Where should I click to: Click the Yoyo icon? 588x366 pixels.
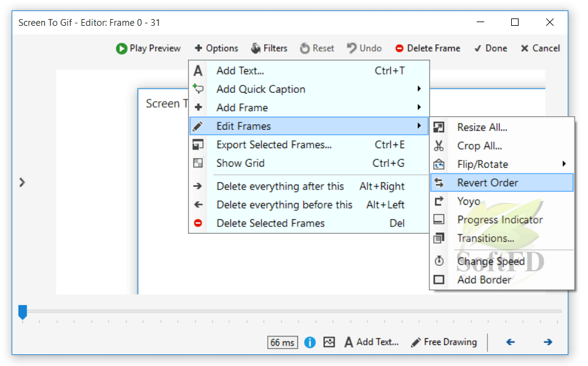point(439,201)
